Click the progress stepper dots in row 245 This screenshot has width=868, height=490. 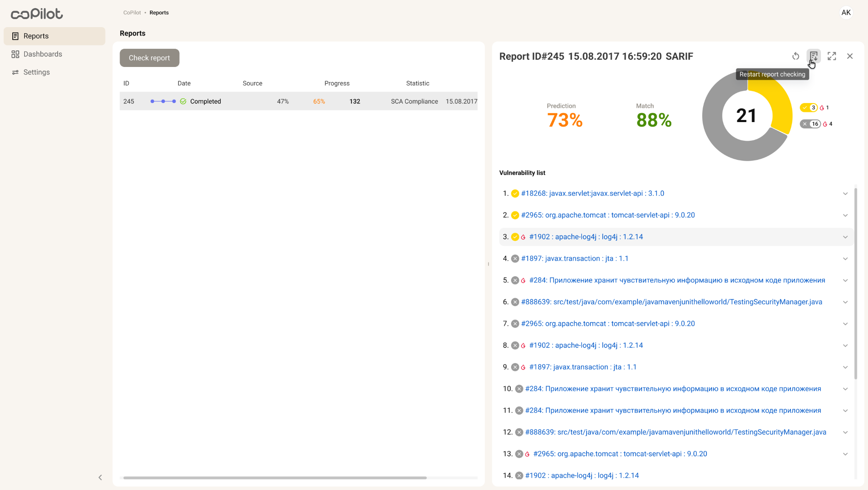[163, 101]
